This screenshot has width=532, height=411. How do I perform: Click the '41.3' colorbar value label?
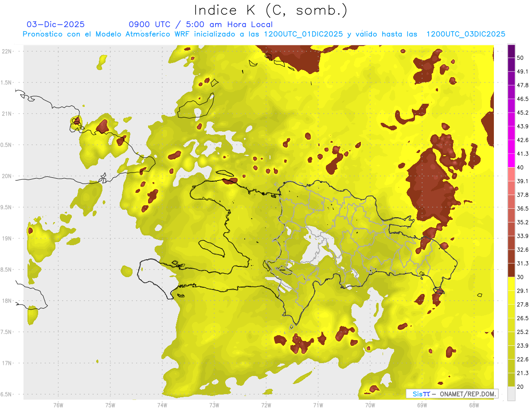(x=523, y=154)
